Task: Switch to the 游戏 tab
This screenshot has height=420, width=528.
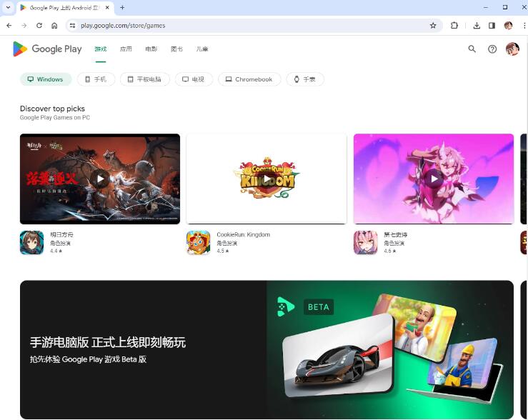Action: (x=100, y=49)
